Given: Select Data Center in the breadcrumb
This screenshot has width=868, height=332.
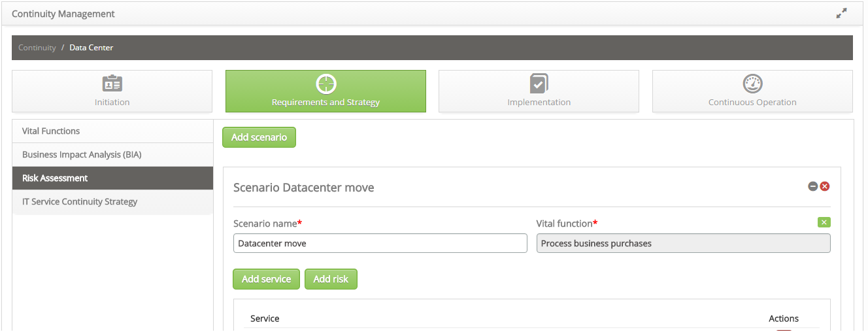Looking at the screenshot, I should (x=91, y=48).
